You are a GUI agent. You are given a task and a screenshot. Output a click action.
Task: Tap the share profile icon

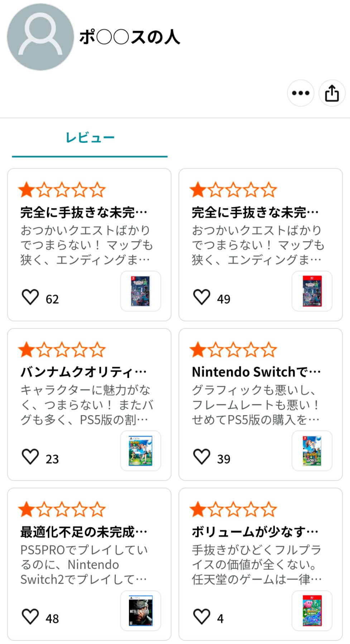tap(332, 93)
